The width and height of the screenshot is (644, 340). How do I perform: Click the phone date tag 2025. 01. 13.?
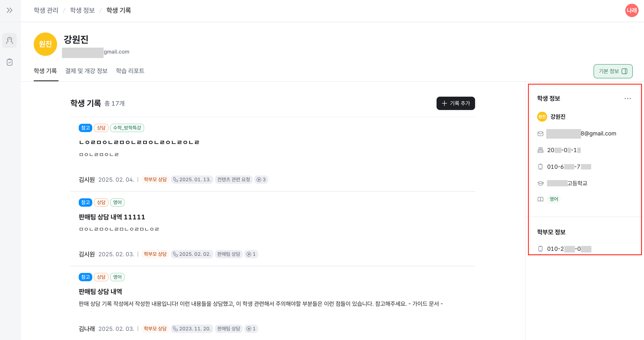[192, 180]
